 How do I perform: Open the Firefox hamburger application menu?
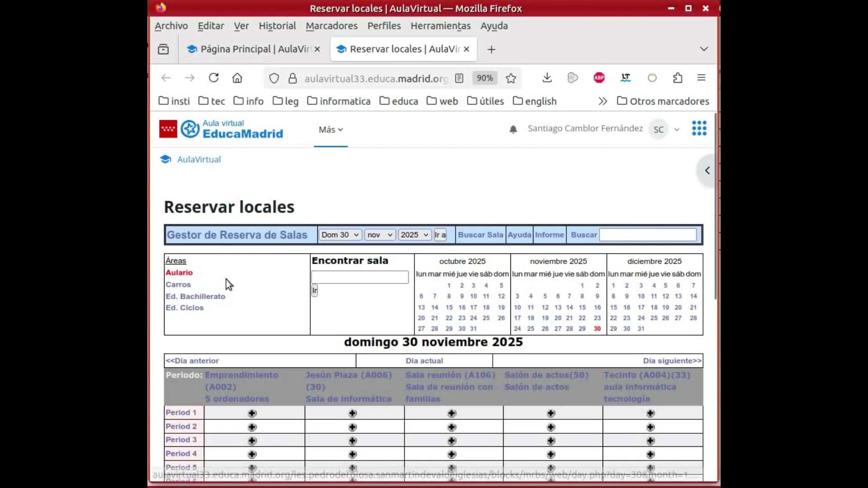(x=701, y=78)
